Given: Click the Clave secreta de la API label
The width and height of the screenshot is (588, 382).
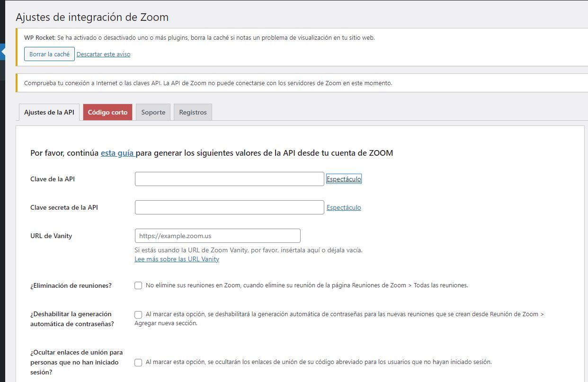Looking at the screenshot, I should [64, 207].
